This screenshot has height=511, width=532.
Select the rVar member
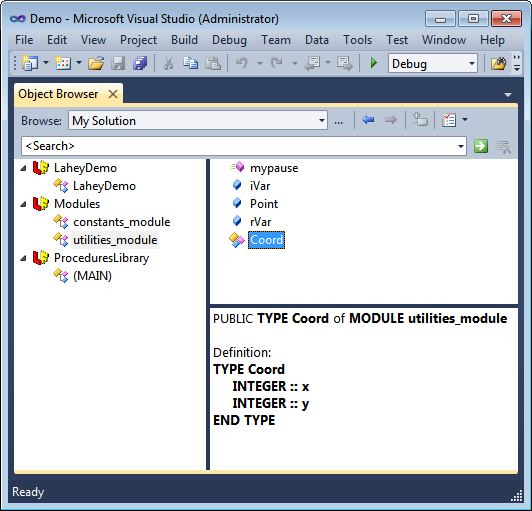coord(260,222)
